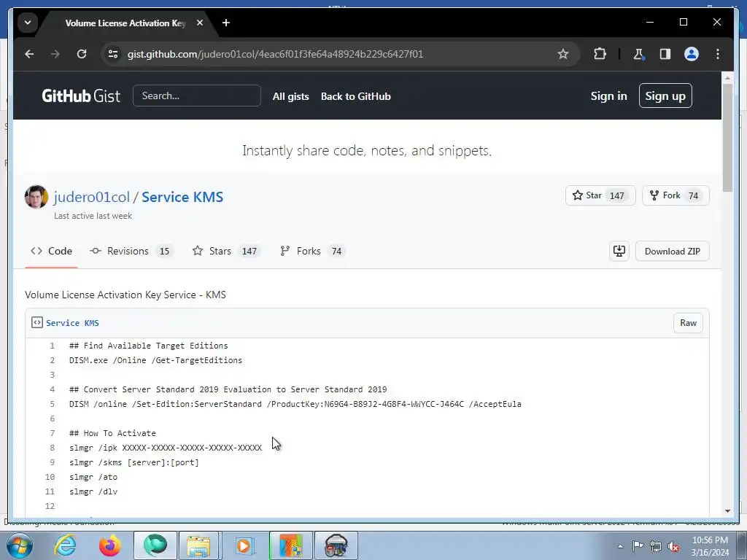
Task: Fork this gist
Action: (676, 195)
